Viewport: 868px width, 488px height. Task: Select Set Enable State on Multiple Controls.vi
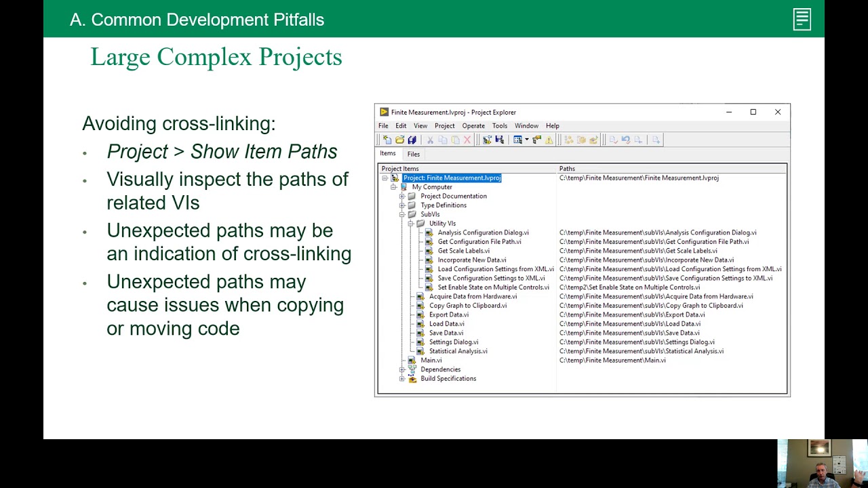493,287
